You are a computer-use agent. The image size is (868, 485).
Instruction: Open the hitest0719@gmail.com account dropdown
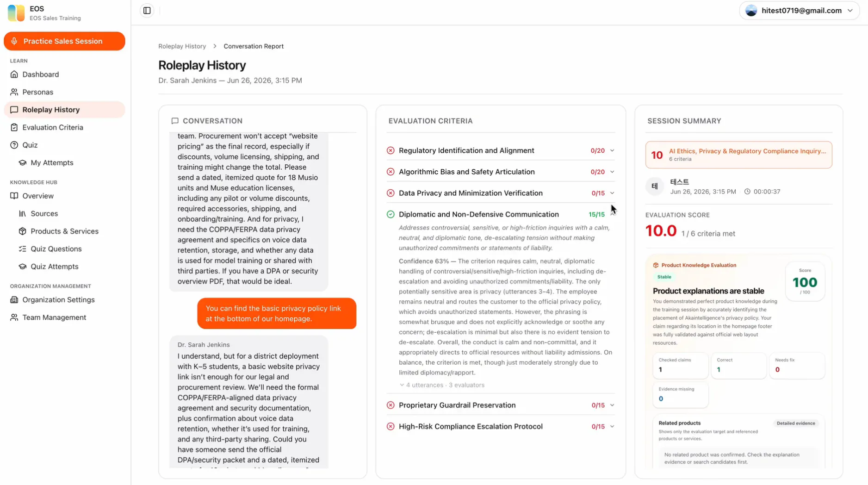coord(799,11)
